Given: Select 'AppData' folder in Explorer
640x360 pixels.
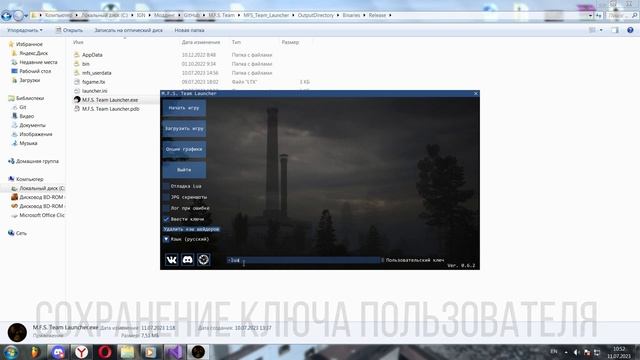Looking at the screenshot, I should [92, 55].
